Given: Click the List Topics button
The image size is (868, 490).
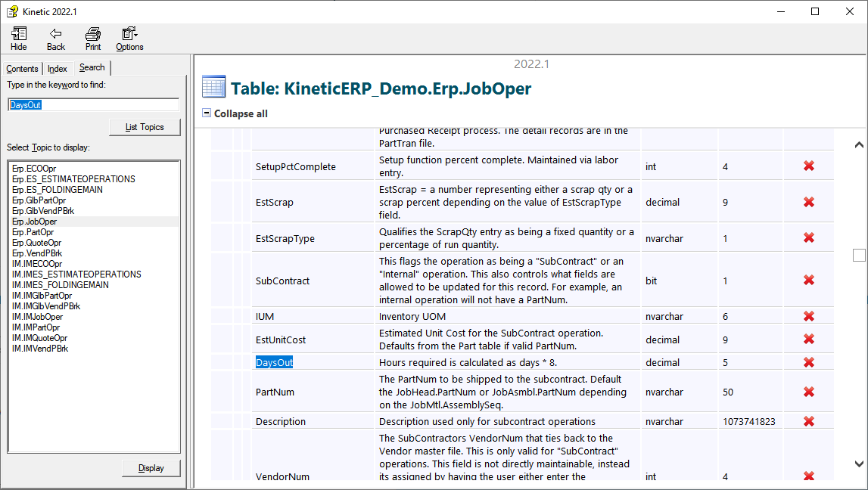Looking at the screenshot, I should coord(145,127).
